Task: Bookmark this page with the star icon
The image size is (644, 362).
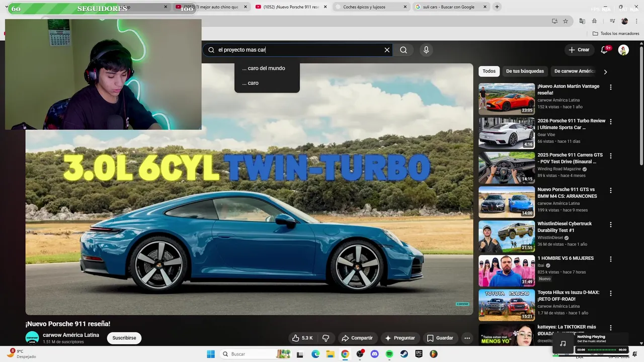Action: [566, 21]
